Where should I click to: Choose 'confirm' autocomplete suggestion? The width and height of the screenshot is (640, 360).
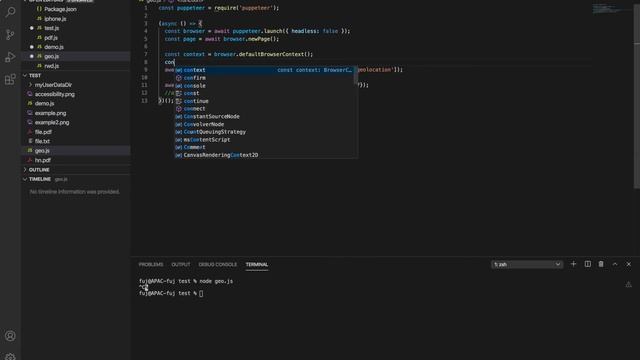pyautogui.click(x=265, y=78)
